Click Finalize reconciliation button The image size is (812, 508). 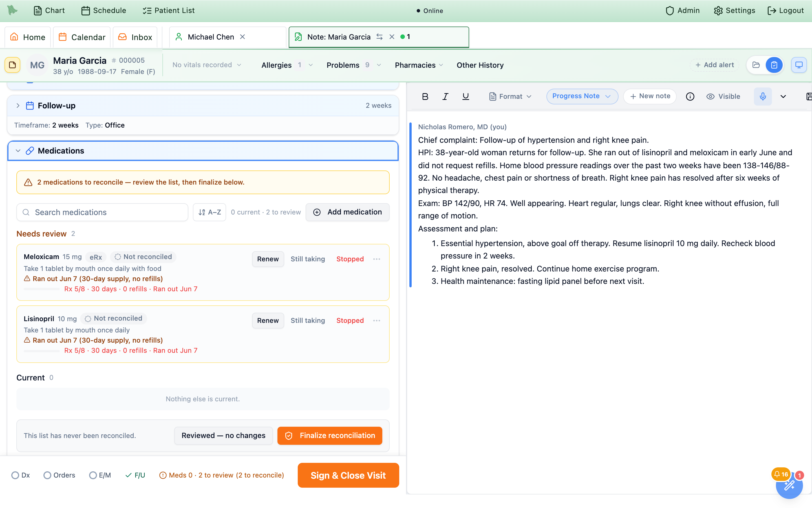tap(330, 435)
